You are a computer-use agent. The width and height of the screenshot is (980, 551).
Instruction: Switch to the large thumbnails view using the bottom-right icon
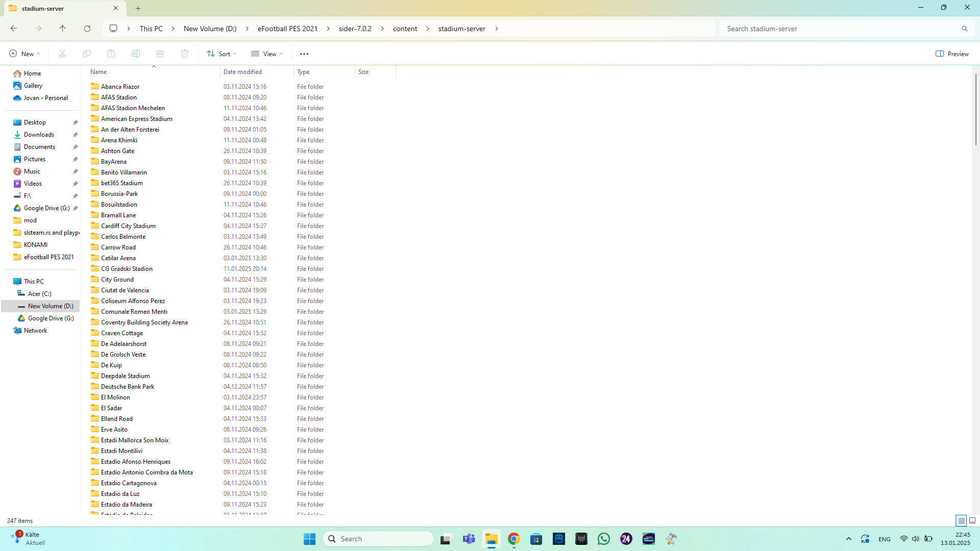972,520
